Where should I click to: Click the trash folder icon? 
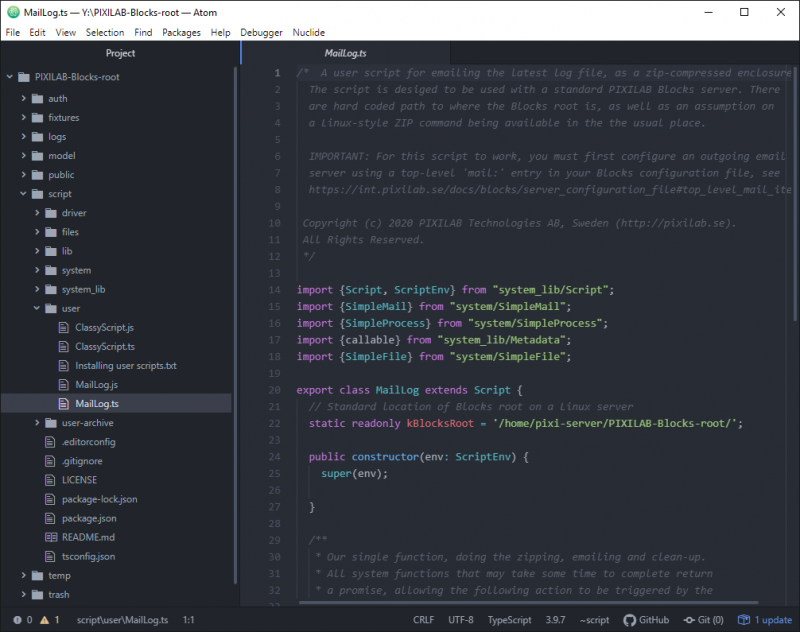pos(37,595)
